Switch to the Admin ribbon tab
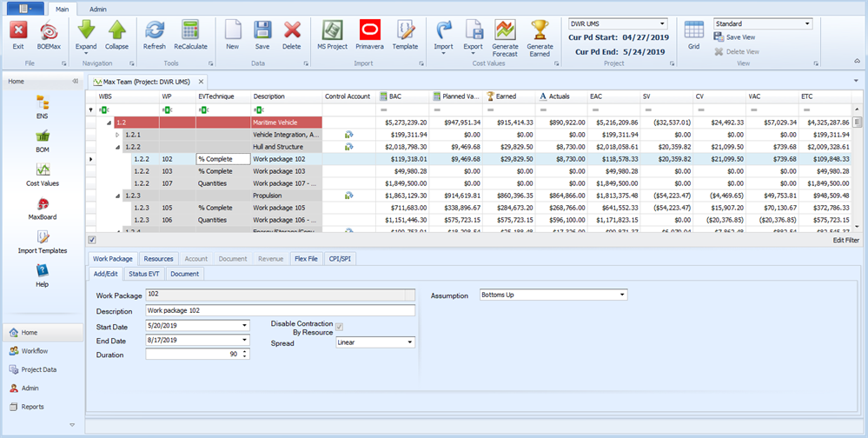This screenshot has height=438, width=868. tap(98, 9)
